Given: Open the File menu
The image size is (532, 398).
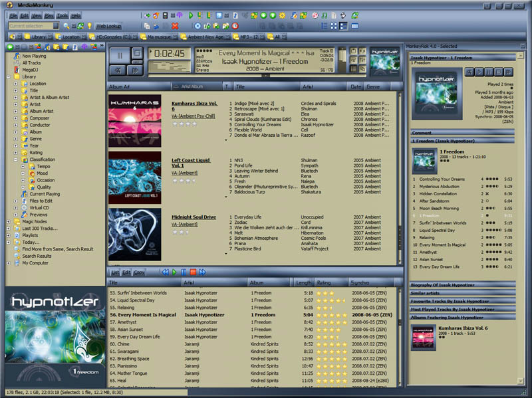Looking at the screenshot, I should tap(13, 15).
